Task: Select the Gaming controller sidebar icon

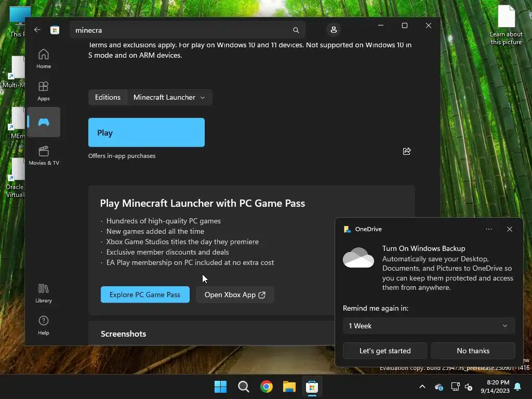Action: pyautogui.click(x=44, y=122)
